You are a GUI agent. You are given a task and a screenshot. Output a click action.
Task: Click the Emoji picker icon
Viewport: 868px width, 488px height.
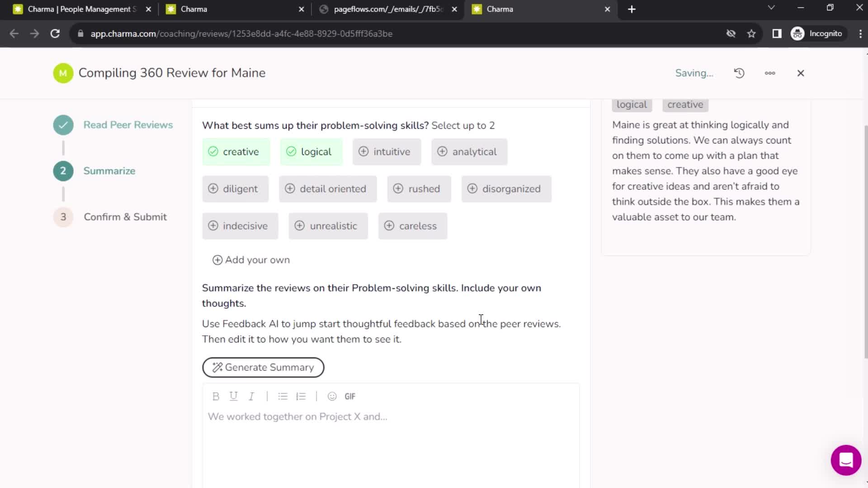click(x=331, y=396)
